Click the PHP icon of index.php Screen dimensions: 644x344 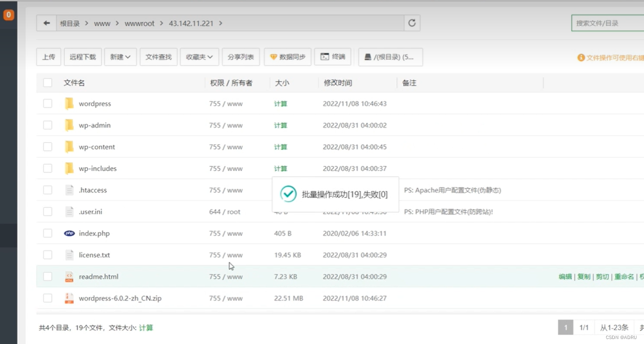tap(69, 233)
